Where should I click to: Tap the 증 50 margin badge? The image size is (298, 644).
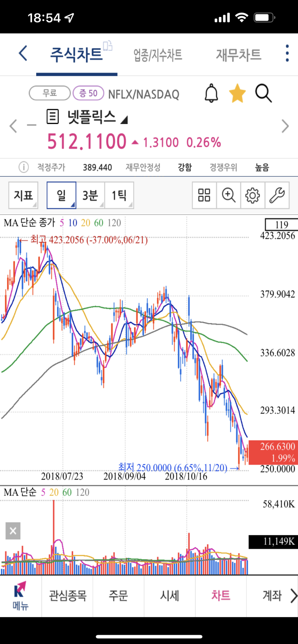88,93
